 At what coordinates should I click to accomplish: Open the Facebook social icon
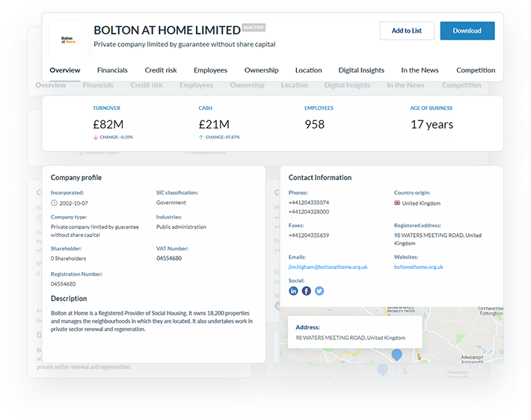[306, 291]
